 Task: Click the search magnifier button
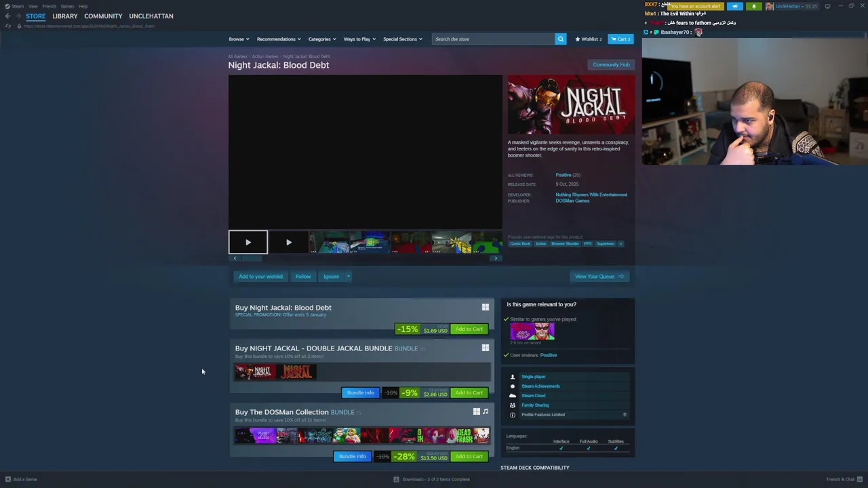pyautogui.click(x=560, y=39)
